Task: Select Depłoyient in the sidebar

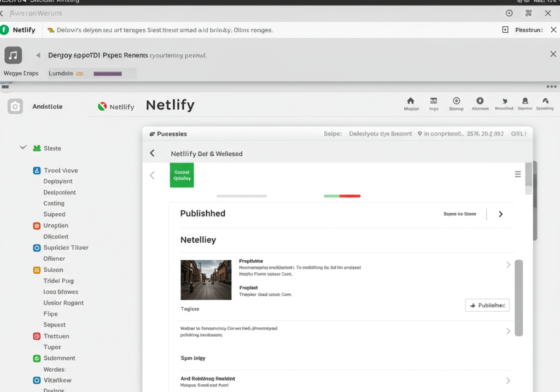Action: coord(58,182)
